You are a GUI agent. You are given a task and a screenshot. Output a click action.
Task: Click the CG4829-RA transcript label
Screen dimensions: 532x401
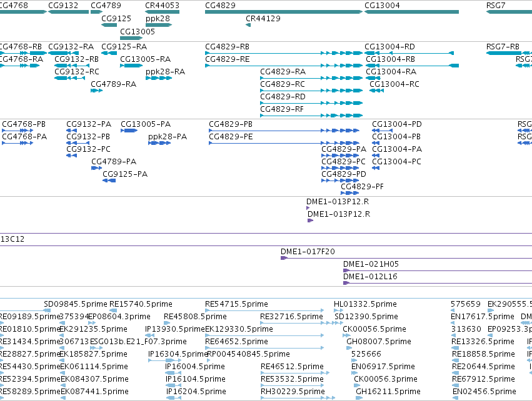(x=283, y=72)
